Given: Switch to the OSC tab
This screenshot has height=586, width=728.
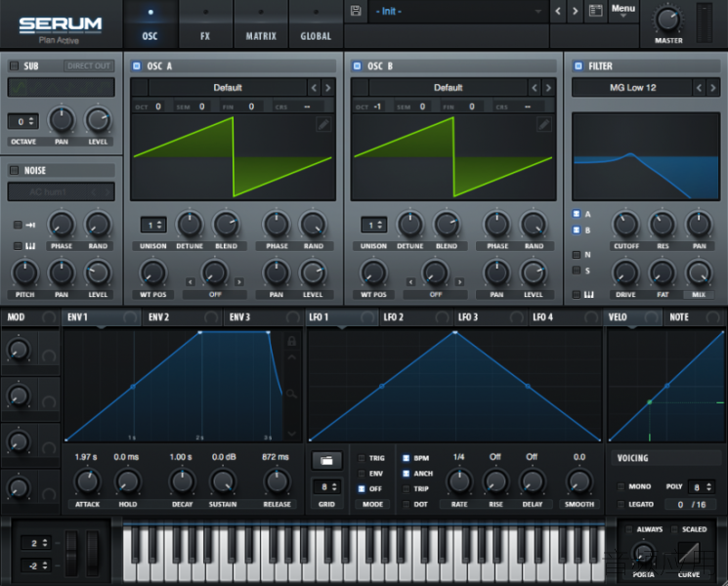Looking at the screenshot, I should (150, 24).
